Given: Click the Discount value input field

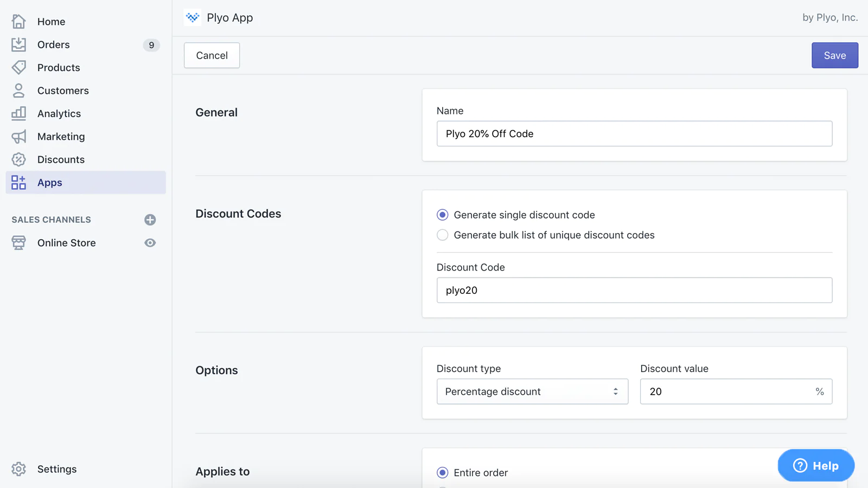Looking at the screenshot, I should [736, 391].
